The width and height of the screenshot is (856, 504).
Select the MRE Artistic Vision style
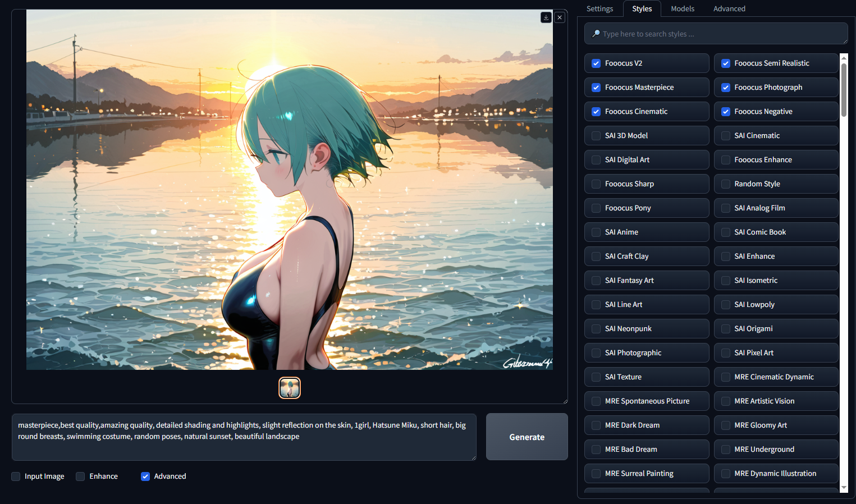point(726,401)
